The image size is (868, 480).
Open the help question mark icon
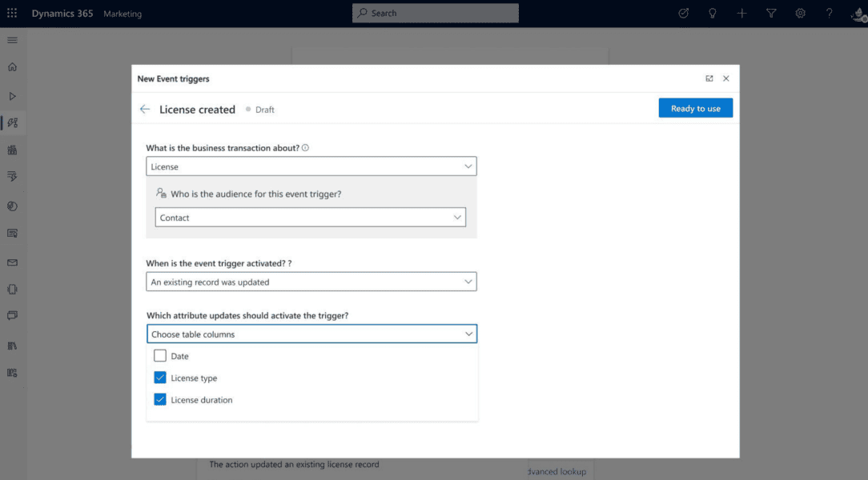tap(830, 13)
